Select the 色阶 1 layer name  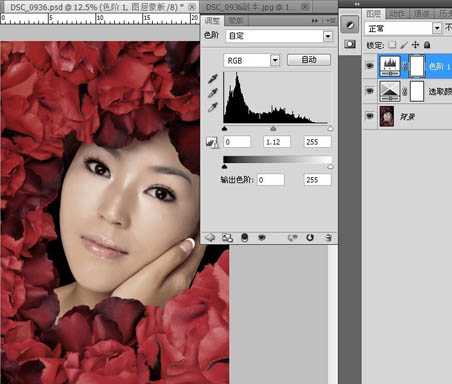[x=439, y=67]
